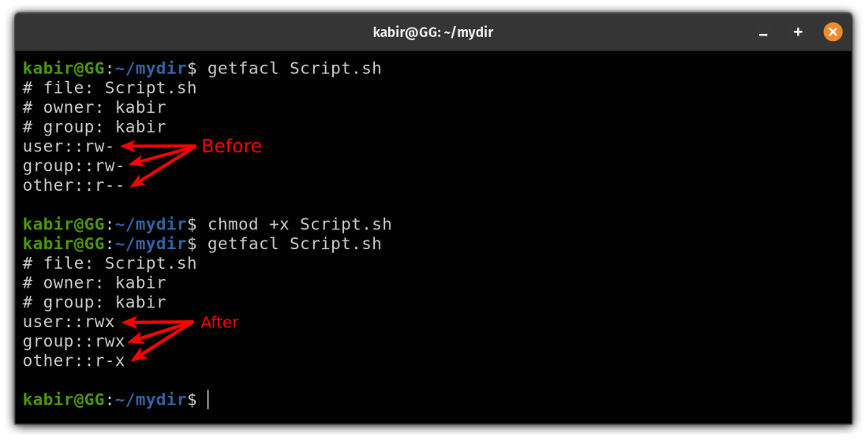Click the other::r-x permission entry
This screenshot has height=440, width=868.
point(73,360)
